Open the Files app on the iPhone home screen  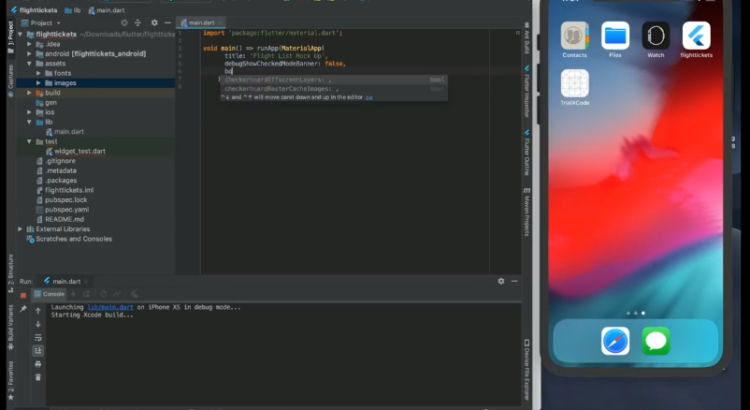(615, 37)
